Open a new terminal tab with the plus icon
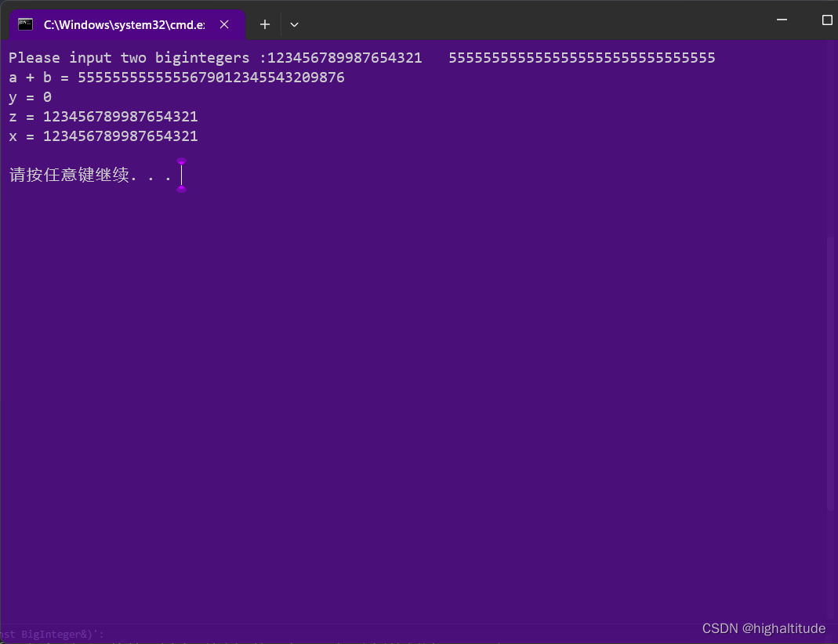Image resolution: width=838 pixels, height=644 pixels. pyautogui.click(x=264, y=24)
